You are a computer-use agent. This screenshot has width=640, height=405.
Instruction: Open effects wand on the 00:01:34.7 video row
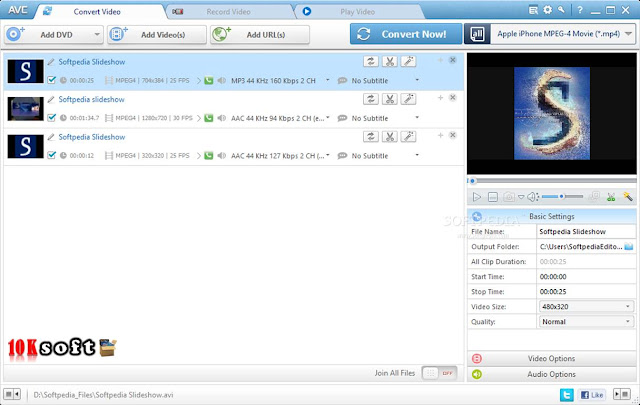(408, 99)
